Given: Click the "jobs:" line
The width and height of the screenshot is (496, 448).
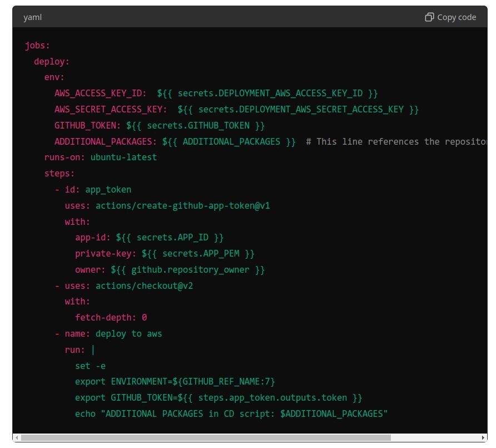Looking at the screenshot, I should point(37,46).
